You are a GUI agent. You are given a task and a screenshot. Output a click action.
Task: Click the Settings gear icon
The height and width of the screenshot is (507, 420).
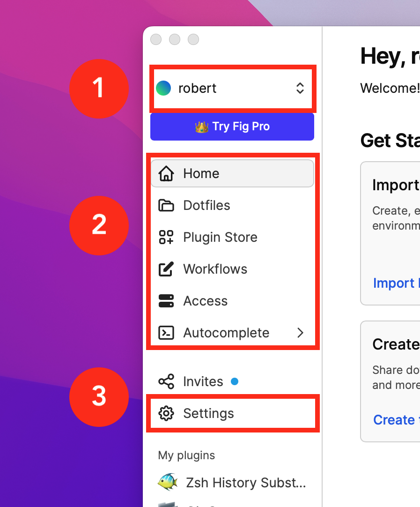pos(166,413)
